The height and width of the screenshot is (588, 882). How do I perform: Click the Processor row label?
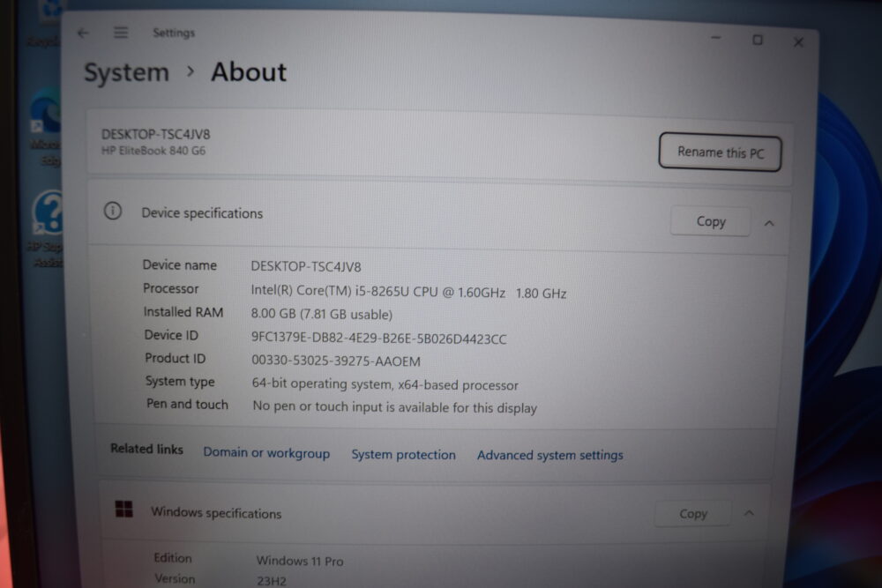tap(171, 289)
